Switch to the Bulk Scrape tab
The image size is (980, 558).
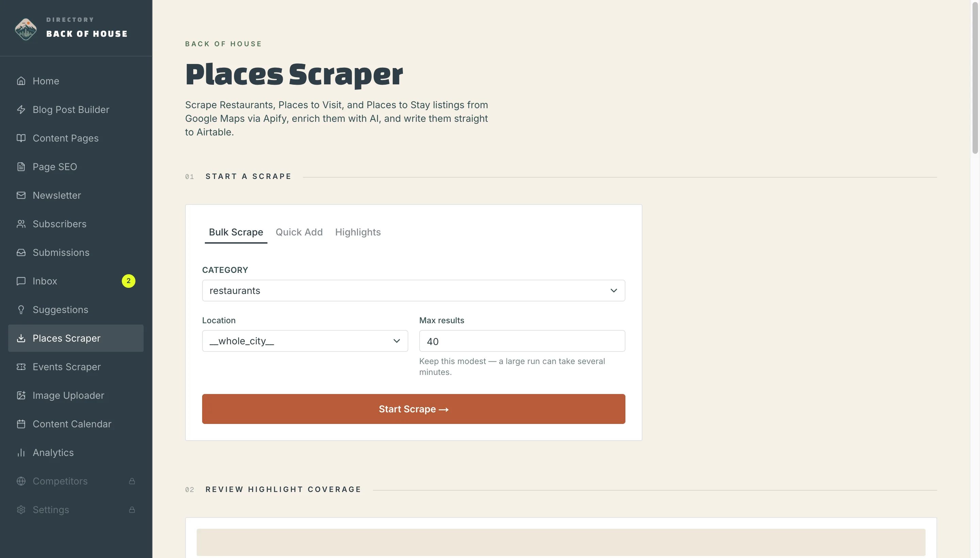(236, 232)
